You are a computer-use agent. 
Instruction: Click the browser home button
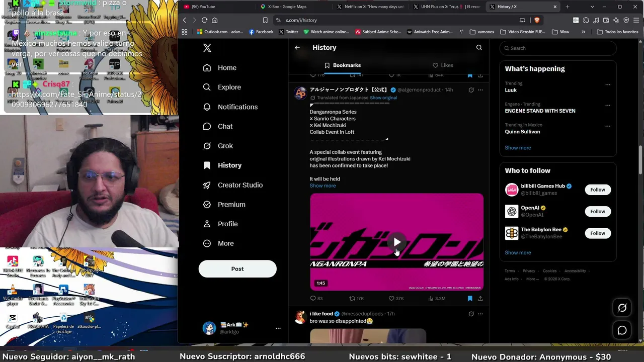tap(215, 20)
